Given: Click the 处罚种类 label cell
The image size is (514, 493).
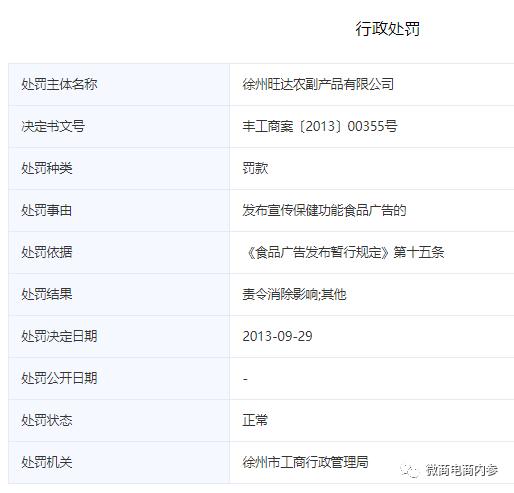Looking at the screenshot, I should coord(119,169).
